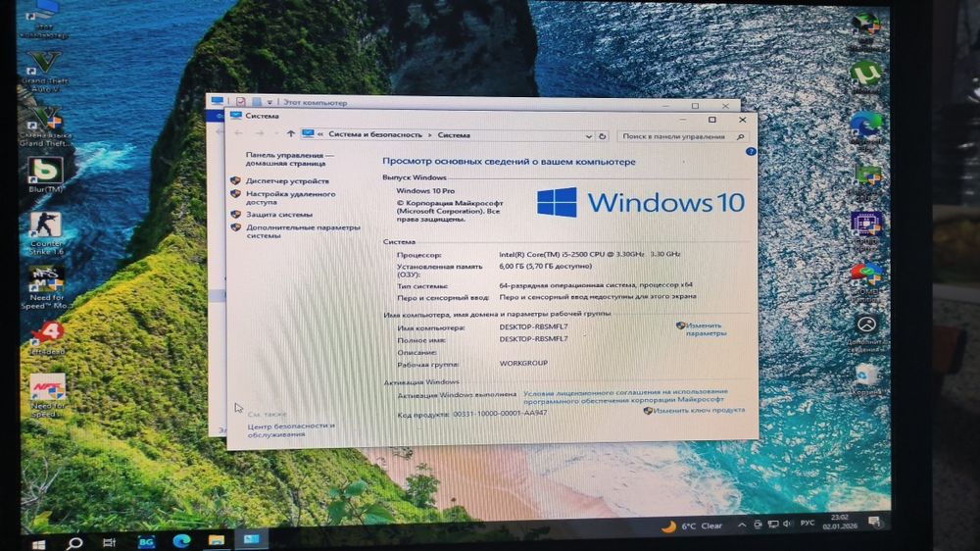980x551 pixels.
Task: Open the Blur(TM) game shortcut
Action: (x=45, y=175)
